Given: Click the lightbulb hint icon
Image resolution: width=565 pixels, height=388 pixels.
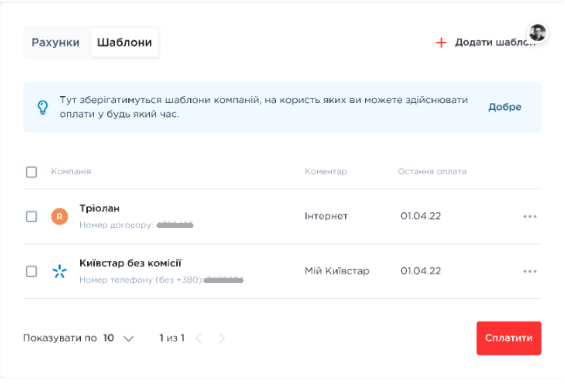Looking at the screenshot, I should click(43, 107).
